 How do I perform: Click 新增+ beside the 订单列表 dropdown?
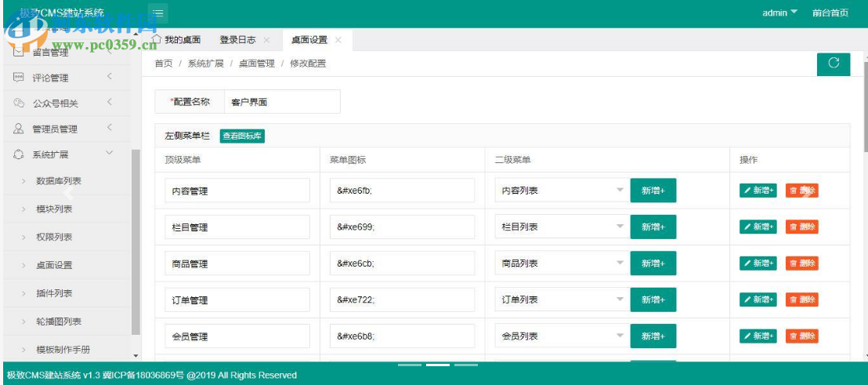pyautogui.click(x=653, y=300)
